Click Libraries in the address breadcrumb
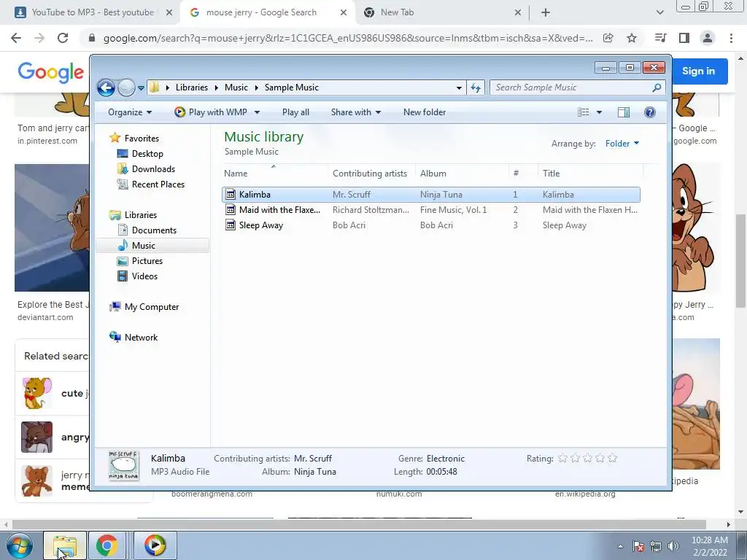Screen dimensions: 747x560 click(192, 87)
